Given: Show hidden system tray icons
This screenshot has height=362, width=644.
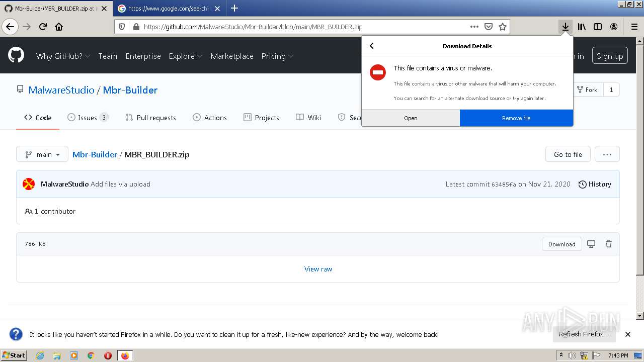Looking at the screenshot, I should point(561,355).
